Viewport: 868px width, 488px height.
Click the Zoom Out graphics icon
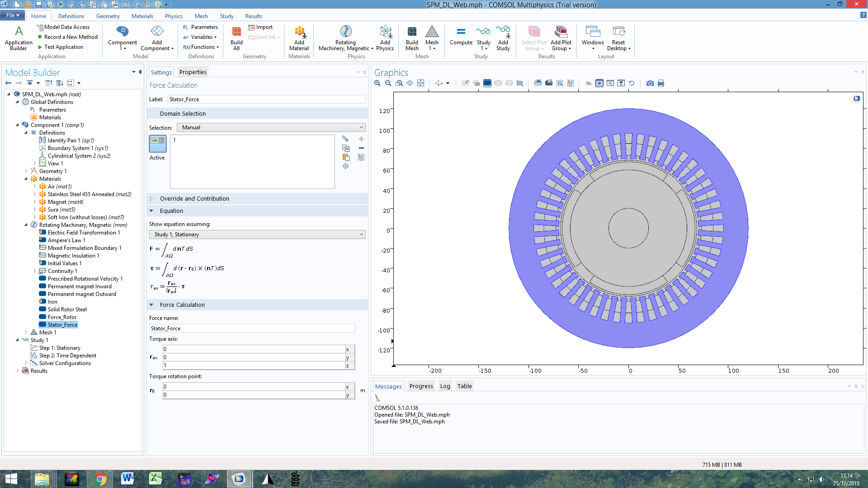point(388,83)
